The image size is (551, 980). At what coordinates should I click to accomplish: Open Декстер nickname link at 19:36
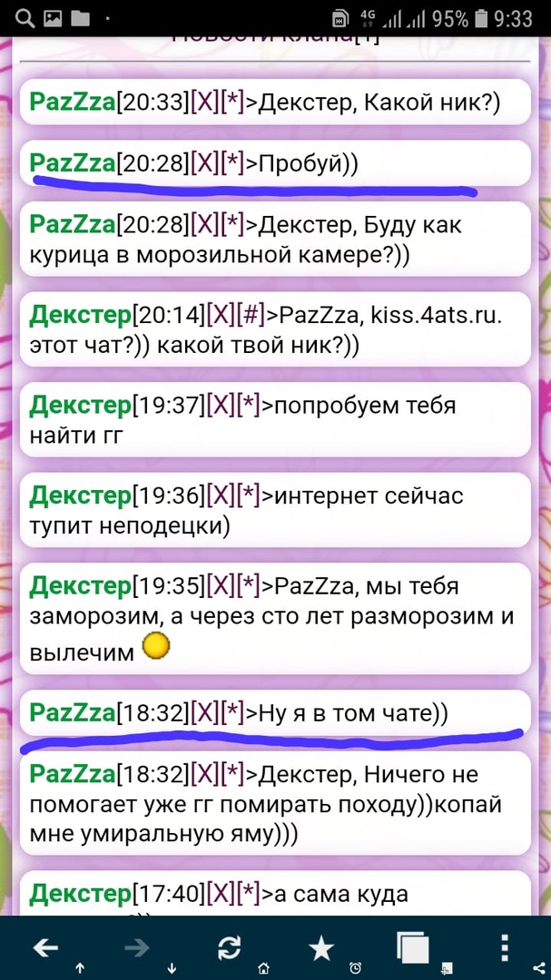(x=81, y=496)
